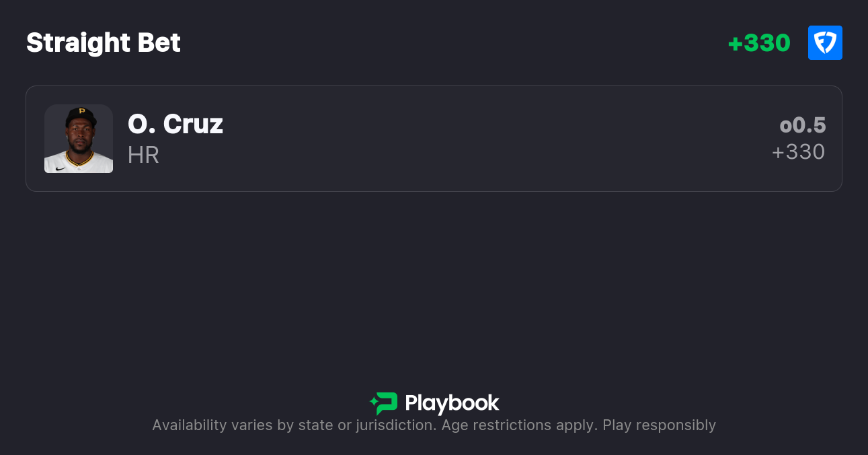Open the odds display next to Straight Bet

[759, 42]
